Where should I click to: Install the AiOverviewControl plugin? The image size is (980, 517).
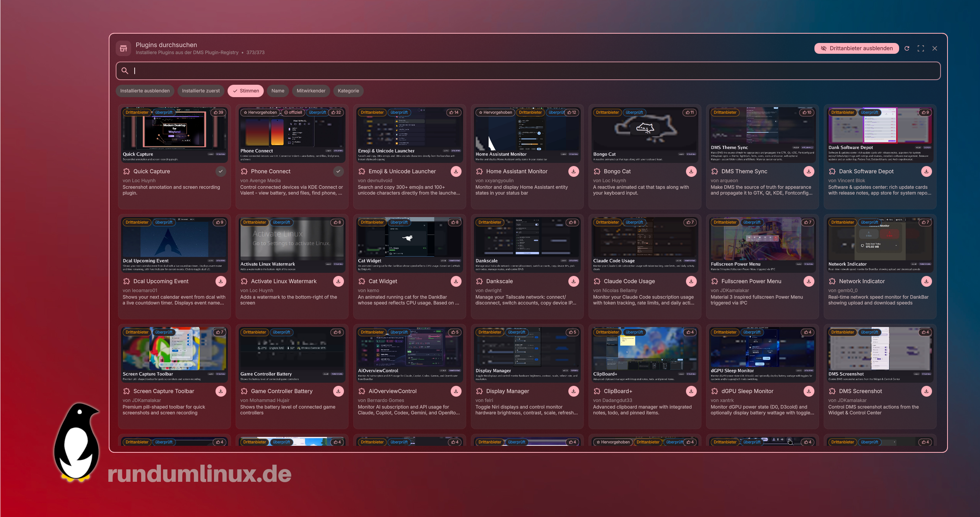456,391
